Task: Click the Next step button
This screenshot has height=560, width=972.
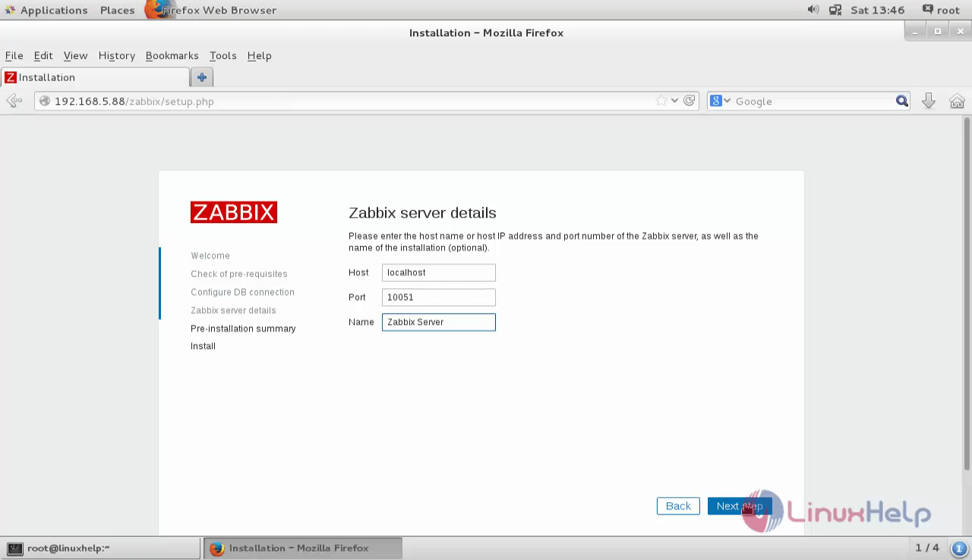Action: pos(739,506)
